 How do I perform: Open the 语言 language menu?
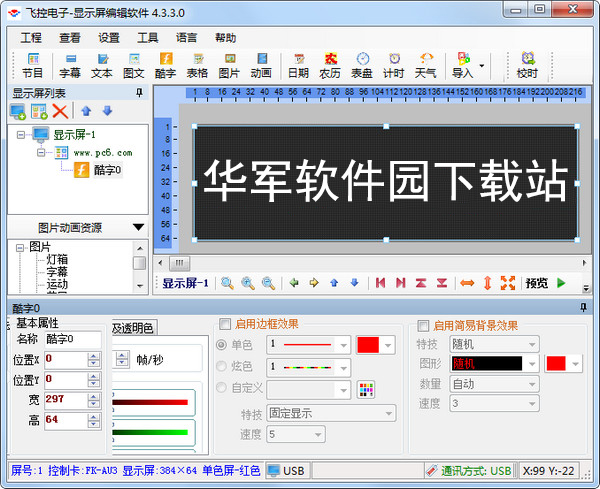click(x=187, y=38)
